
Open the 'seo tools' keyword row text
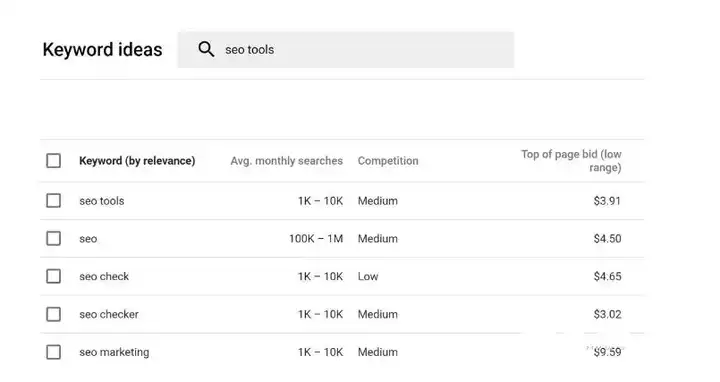[x=102, y=201]
